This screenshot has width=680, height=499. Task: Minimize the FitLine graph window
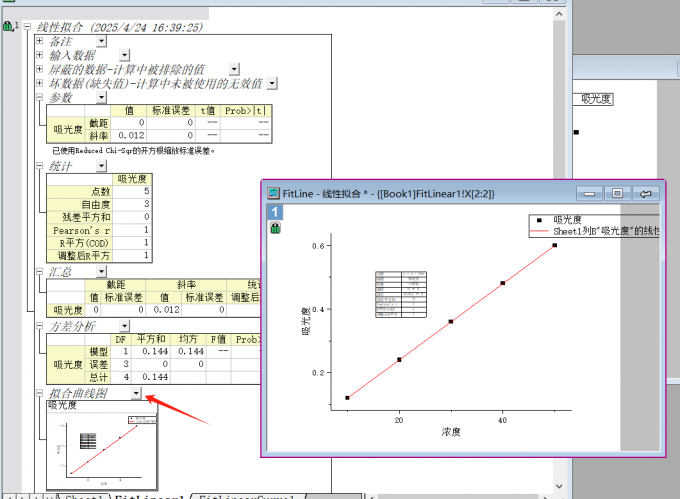tap(589, 193)
